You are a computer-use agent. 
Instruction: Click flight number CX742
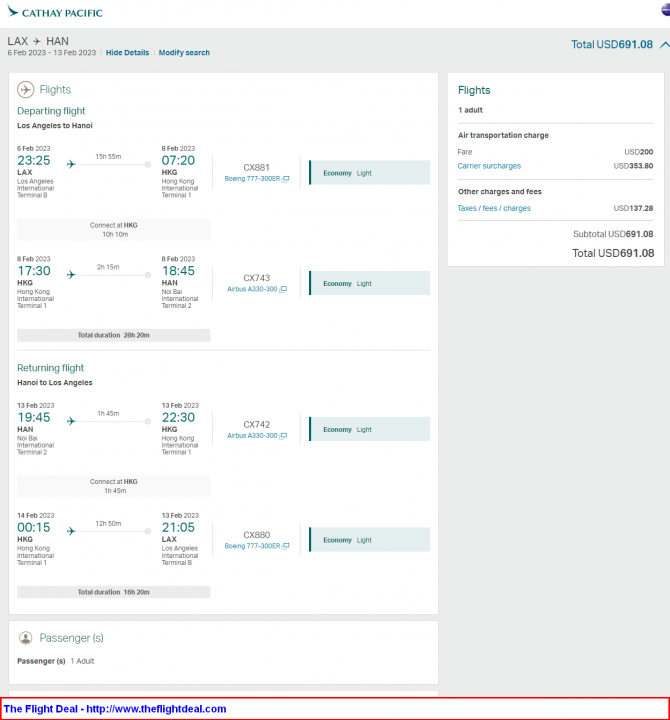pos(256,425)
